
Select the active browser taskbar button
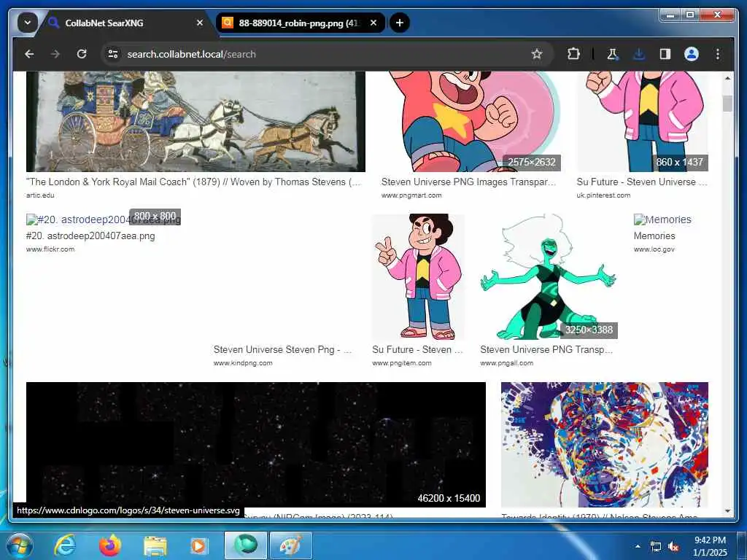pyautogui.click(x=245, y=545)
